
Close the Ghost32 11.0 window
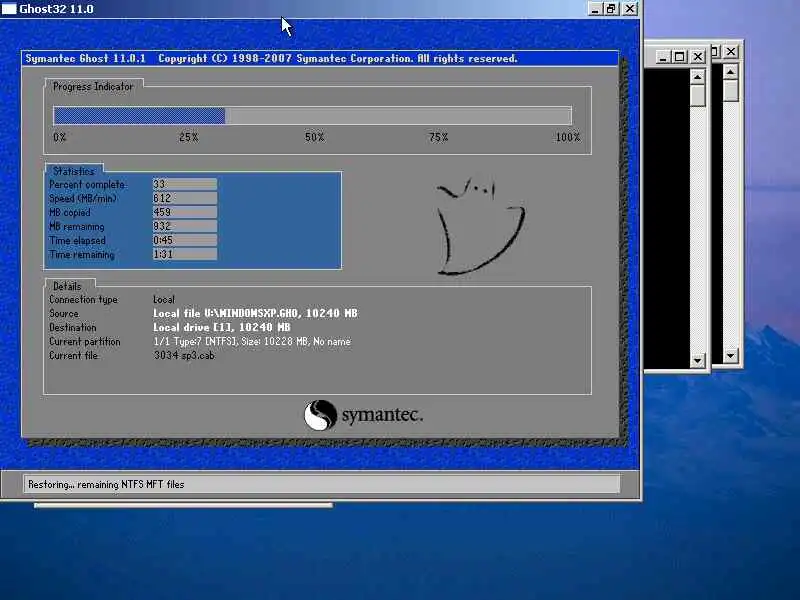coord(631,9)
